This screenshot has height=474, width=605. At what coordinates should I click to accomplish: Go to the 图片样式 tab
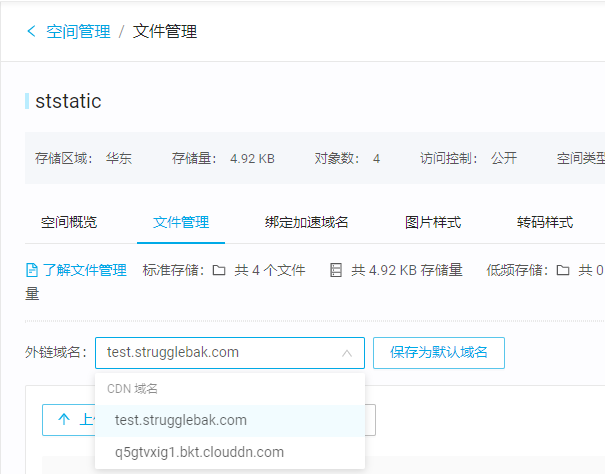433,222
